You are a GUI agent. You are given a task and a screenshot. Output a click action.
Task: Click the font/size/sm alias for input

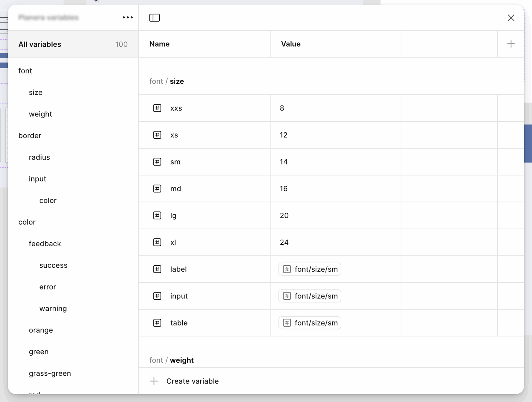pyautogui.click(x=310, y=296)
